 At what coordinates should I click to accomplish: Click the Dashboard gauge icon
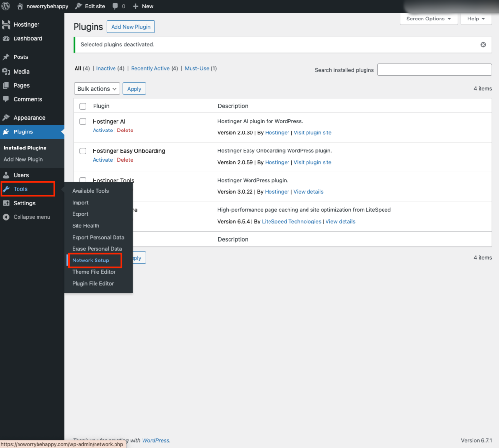tap(6, 38)
